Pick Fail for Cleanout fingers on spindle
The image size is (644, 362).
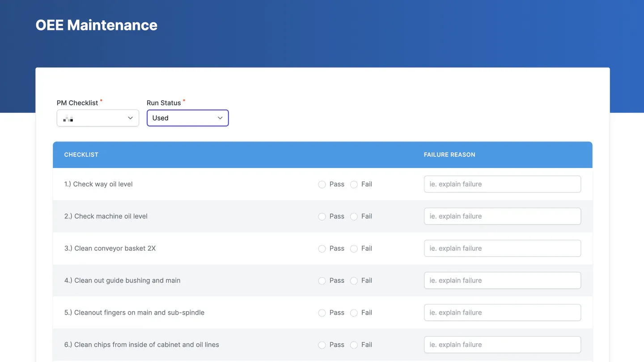[x=354, y=313]
